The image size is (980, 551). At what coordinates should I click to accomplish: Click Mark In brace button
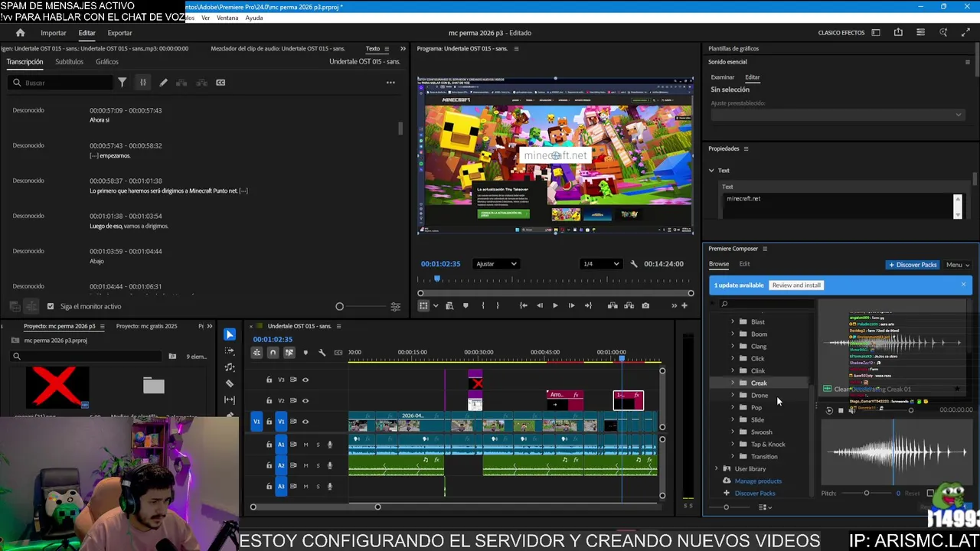482,305
